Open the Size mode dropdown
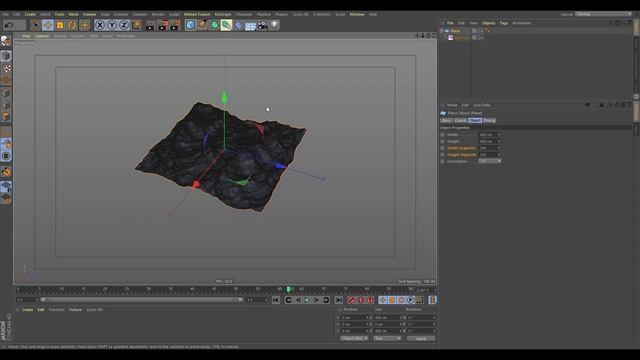640x360 pixels. tap(387, 338)
